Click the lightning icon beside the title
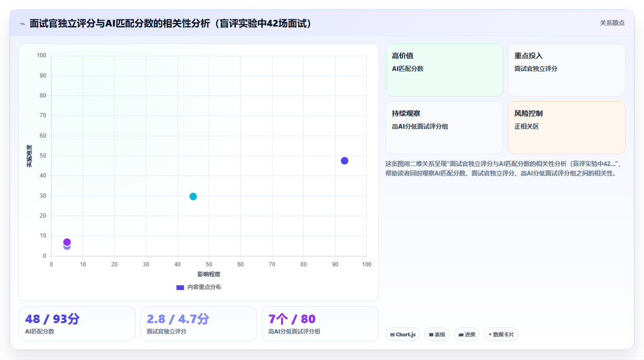 (x=22, y=23)
